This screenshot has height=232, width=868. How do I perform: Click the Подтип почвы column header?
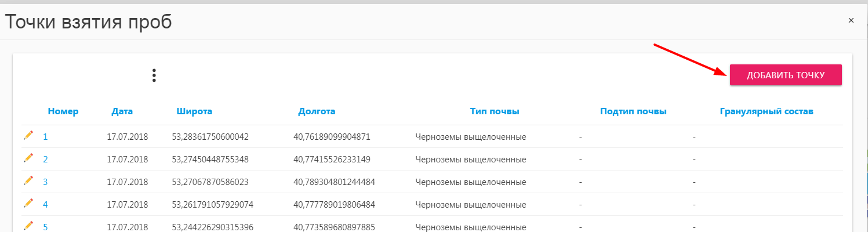point(633,111)
